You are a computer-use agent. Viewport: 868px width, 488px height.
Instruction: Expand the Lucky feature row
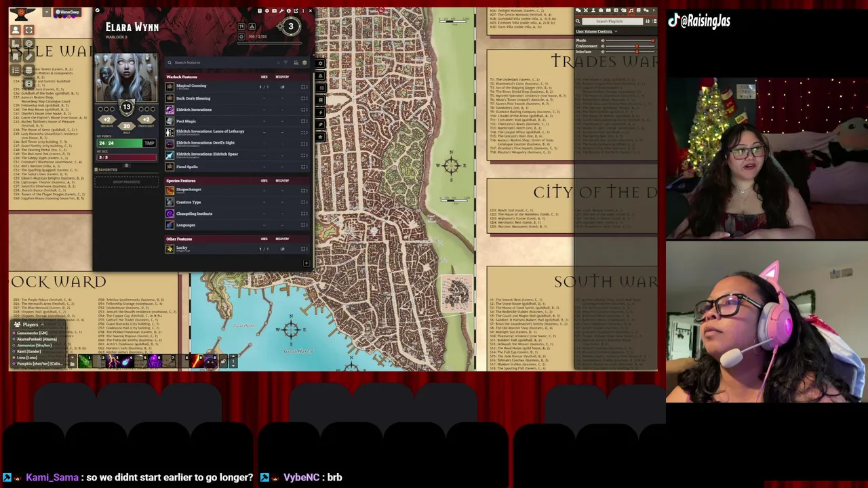coord(303,249)
